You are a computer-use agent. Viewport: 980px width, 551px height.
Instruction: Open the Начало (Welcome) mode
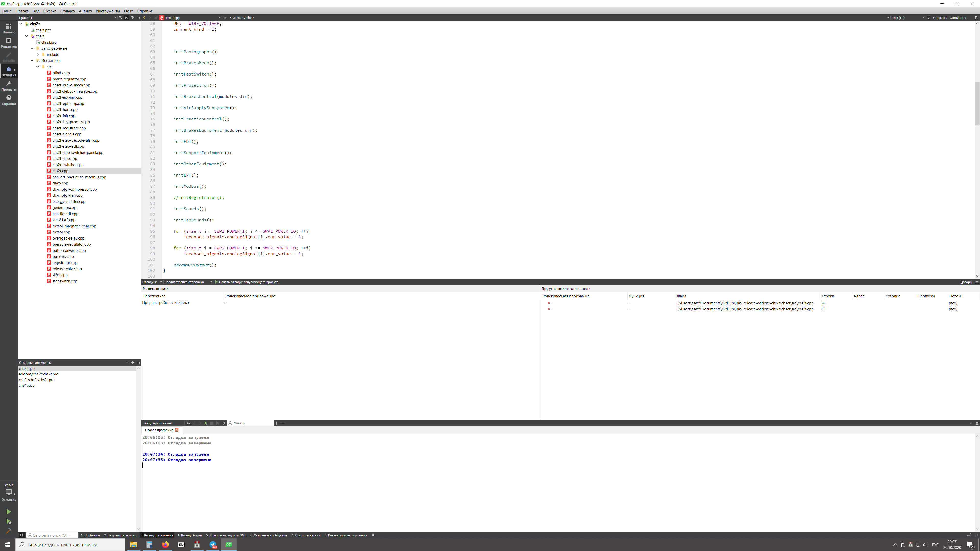pyautogui.click(x=9, y=28)
